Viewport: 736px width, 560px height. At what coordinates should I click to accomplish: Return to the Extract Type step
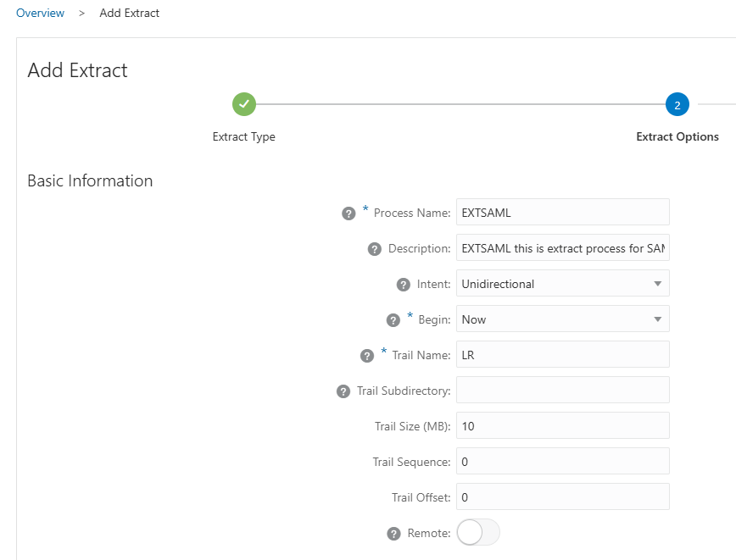click(x=244, y=136)
